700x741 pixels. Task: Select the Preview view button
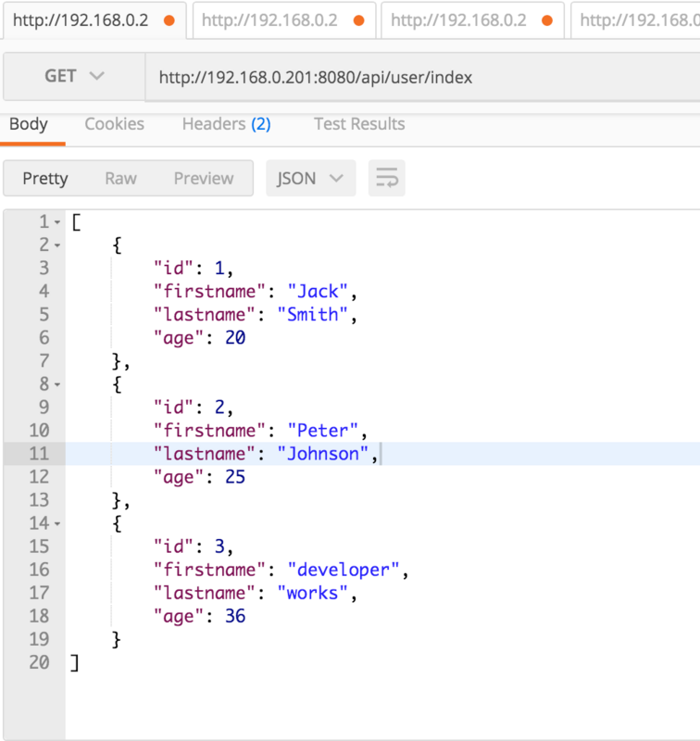pos(204,178)
